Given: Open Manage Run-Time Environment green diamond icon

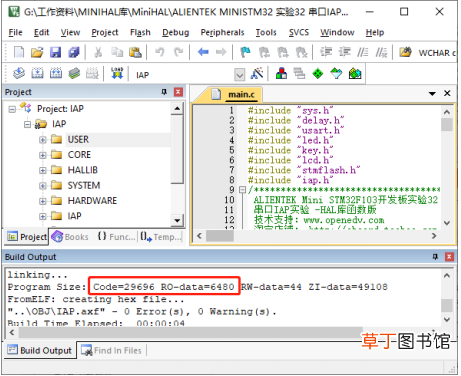Looking at the screenshot, I should (x=318, y=73).
